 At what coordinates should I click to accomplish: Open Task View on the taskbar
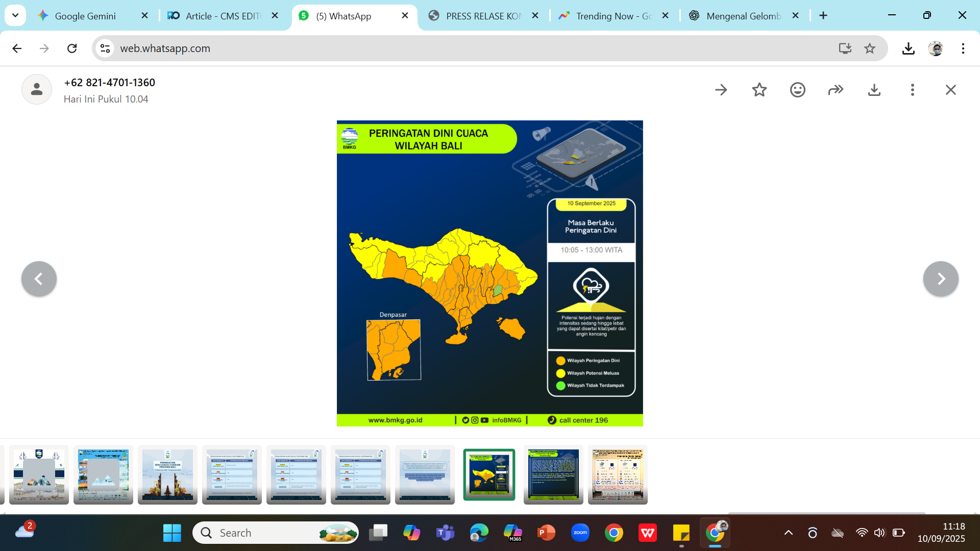click(x=378, y=533)
